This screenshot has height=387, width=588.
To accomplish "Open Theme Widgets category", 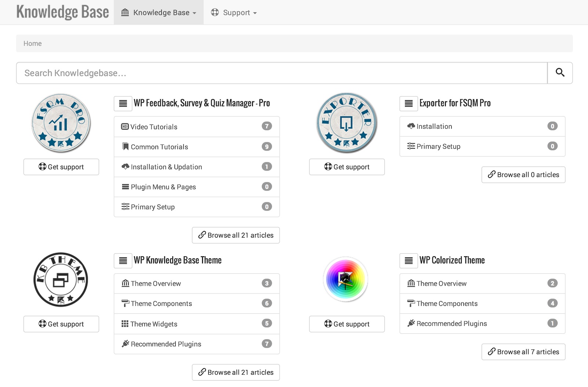I will pos(154,324).
